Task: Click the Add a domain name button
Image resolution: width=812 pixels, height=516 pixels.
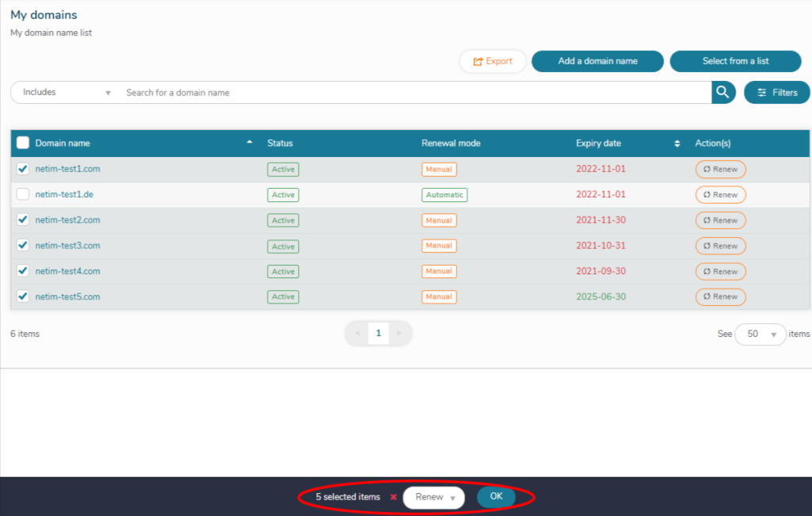Action: [x=597, y=61]
